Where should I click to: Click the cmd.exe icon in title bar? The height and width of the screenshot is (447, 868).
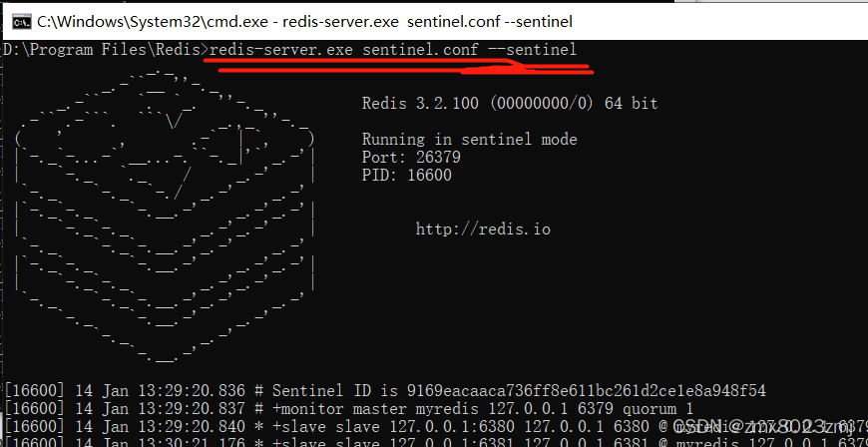21,22
